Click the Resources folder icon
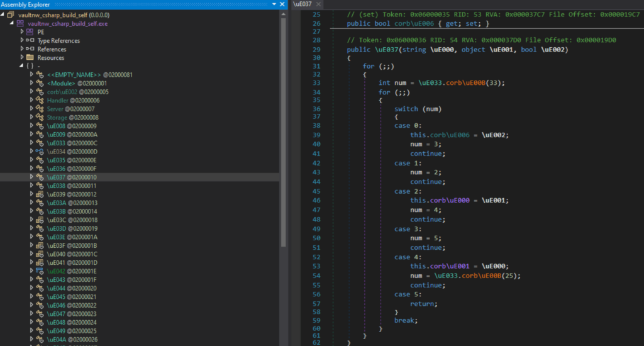The image size is (644, 346). click(x=30, y=57)
